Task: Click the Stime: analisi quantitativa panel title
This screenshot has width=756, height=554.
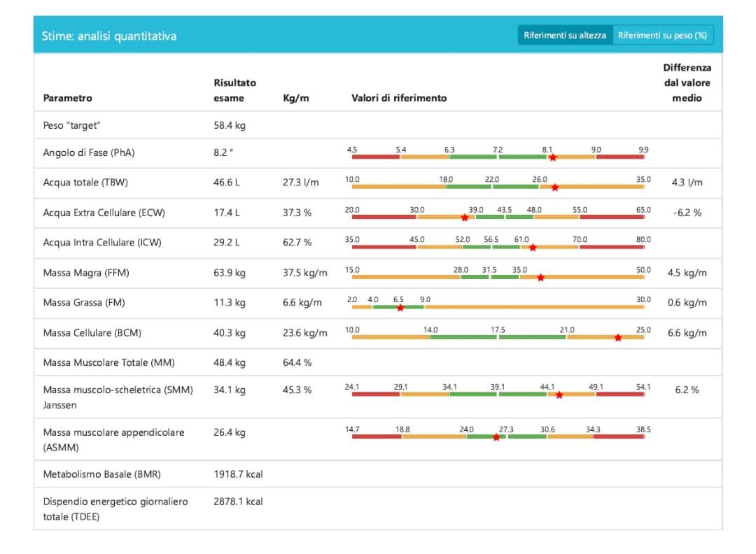Action: [x=109, y=36]
